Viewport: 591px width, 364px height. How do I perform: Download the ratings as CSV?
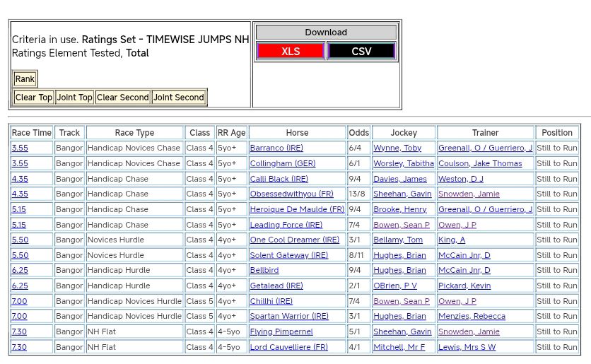pos(361,52)
